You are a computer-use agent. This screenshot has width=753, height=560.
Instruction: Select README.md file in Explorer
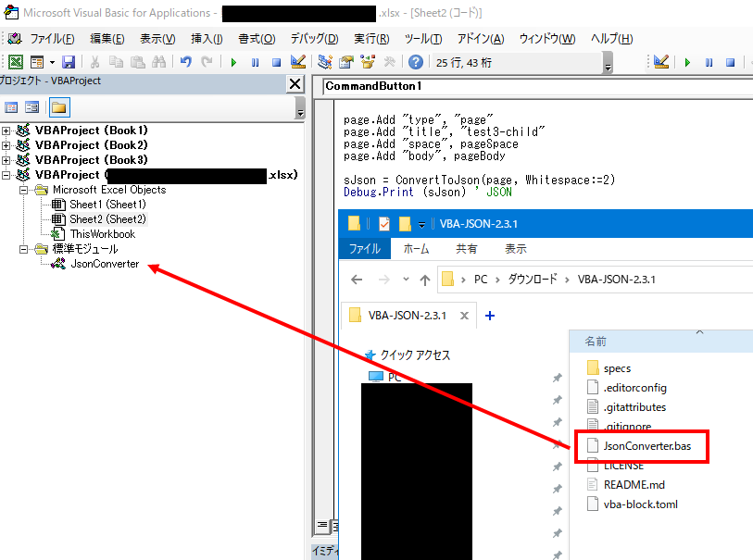pos(634,485)
